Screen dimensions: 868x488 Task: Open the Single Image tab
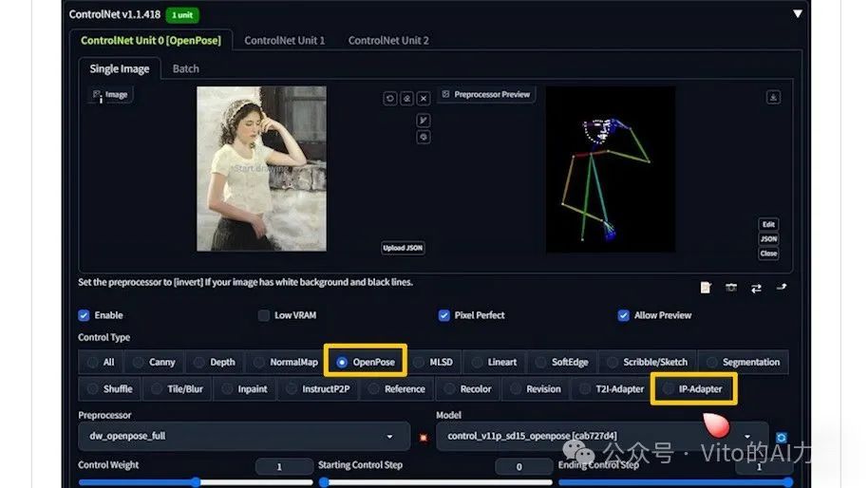[120, 68]
